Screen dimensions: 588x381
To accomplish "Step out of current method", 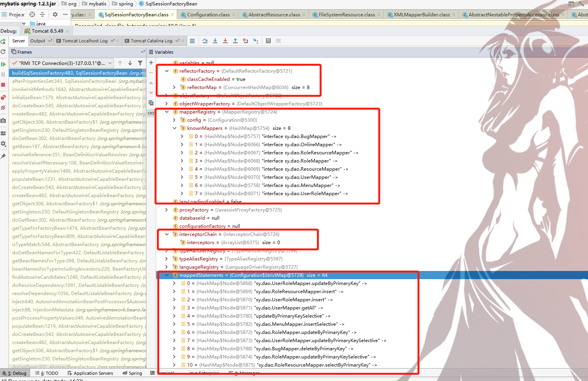I will [235, 41].
